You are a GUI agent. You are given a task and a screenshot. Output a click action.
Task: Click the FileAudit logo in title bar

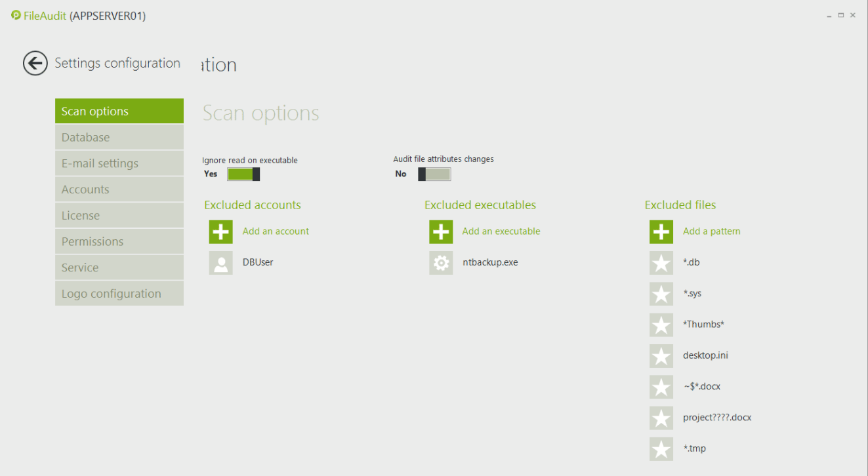[16, 15]
